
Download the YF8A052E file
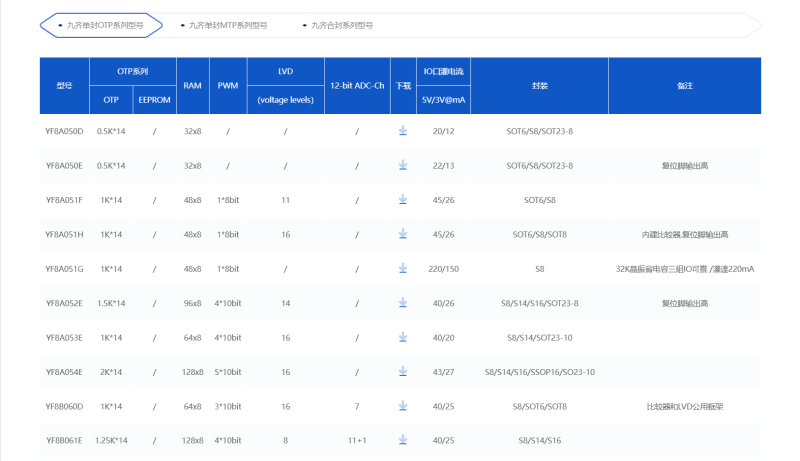403,303
